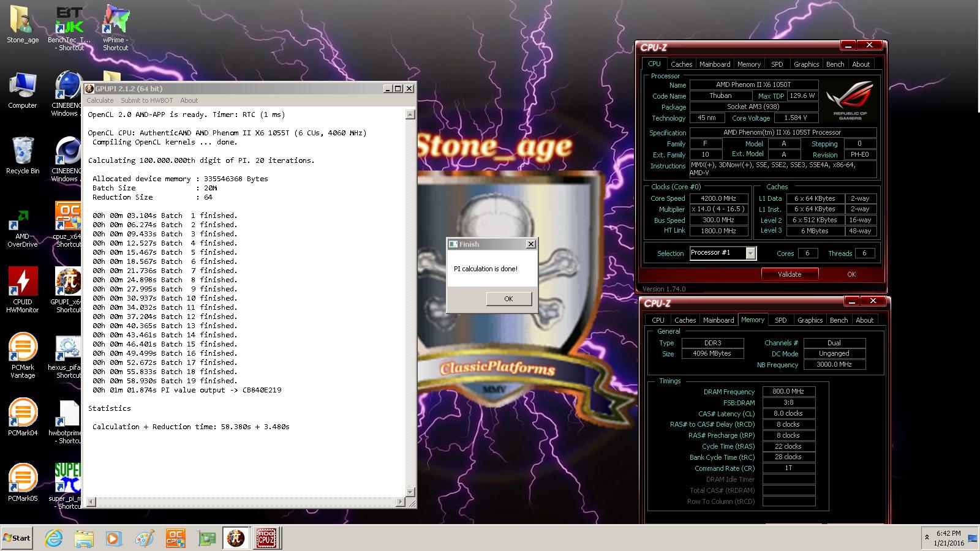980x551 pixels.
Task: Show hidden tray icons arrow
Action: click(x=926, y=538)
